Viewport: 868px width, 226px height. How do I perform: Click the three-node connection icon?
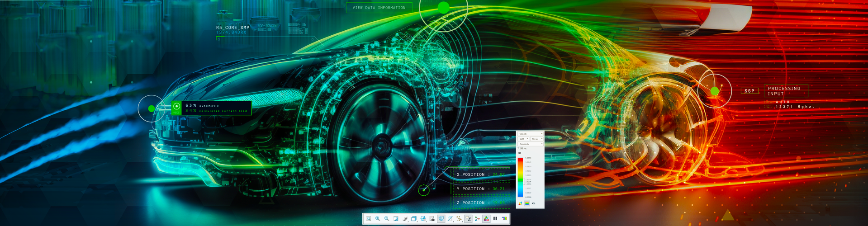pos(477,219)
